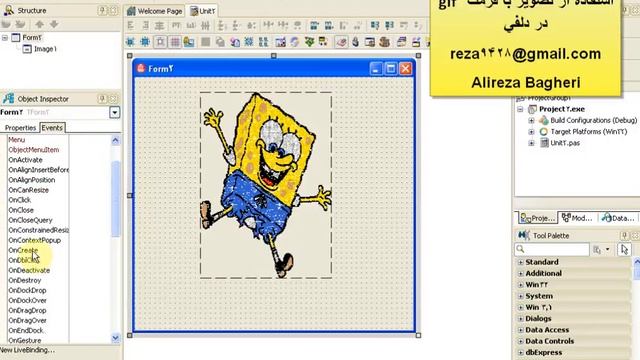
Task: Switch to the Unit editor tab
Action: [x=202, y=11]
